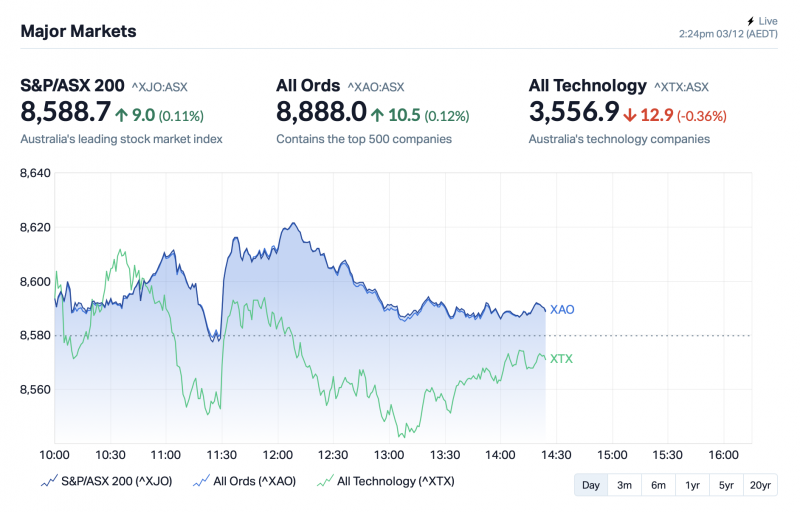Show the 20yr chart range

[x=761, y=485]
